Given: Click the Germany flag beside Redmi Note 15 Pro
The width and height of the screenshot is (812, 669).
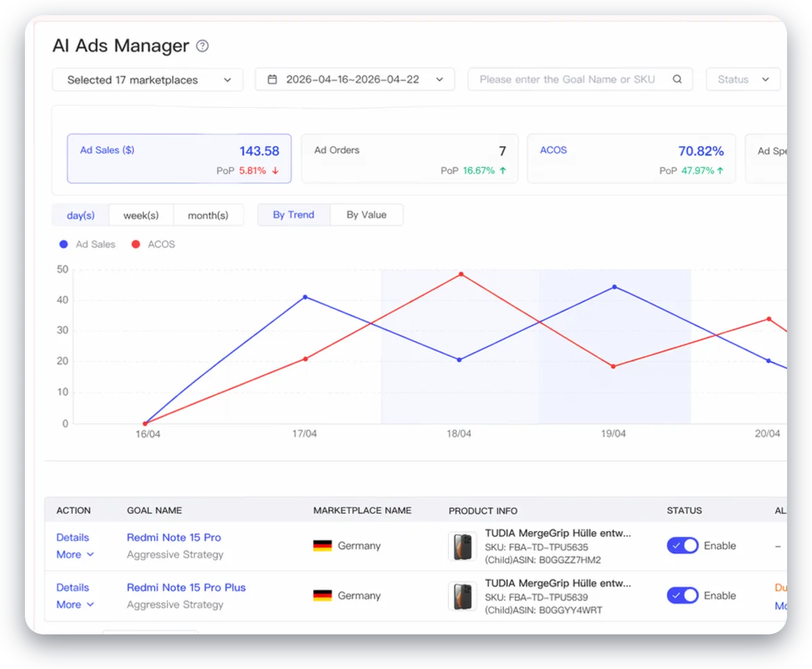Looking at the screenshot, I should 321,544.
